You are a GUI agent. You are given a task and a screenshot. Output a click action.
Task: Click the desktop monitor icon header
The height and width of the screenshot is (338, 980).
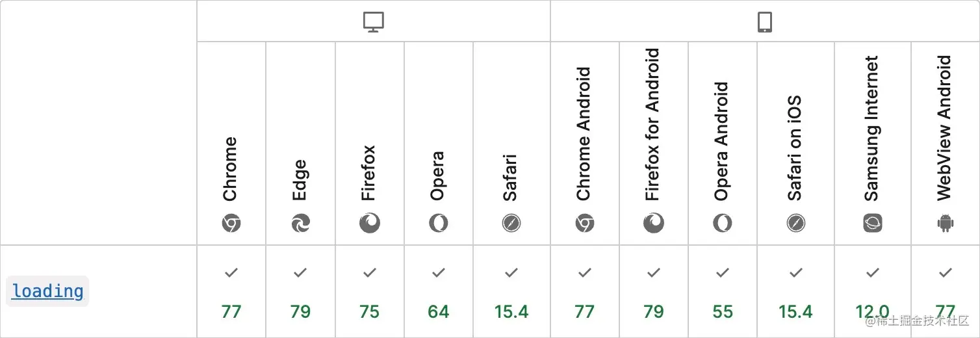pos(374,22)
